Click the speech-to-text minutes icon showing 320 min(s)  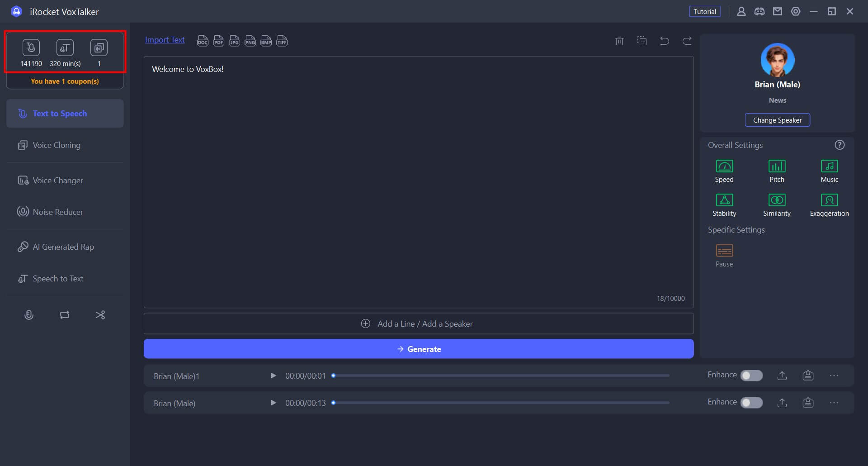coord(65,48)
